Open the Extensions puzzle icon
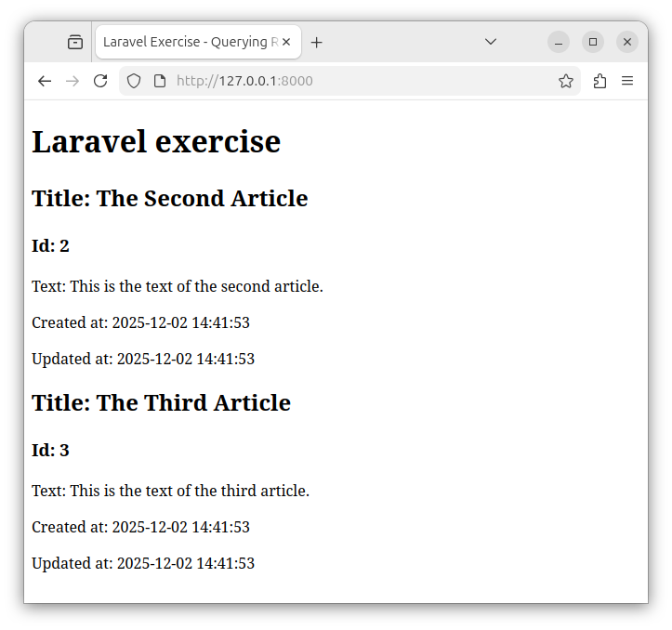The height and width of the screenshot is (630, 672). click(600, 81)
